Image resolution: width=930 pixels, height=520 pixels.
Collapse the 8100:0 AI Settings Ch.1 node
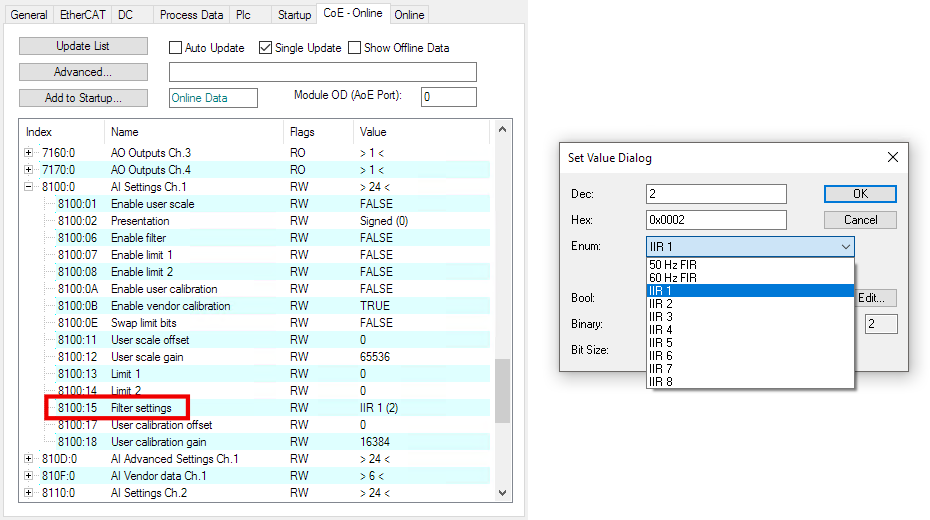pyautogui.click(x=28, y=187)
